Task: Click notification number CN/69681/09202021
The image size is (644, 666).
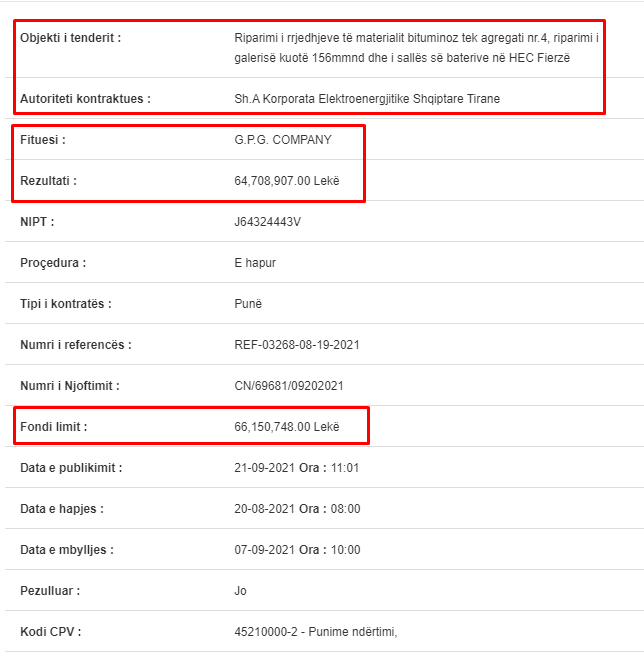Action: click(289, 386)
